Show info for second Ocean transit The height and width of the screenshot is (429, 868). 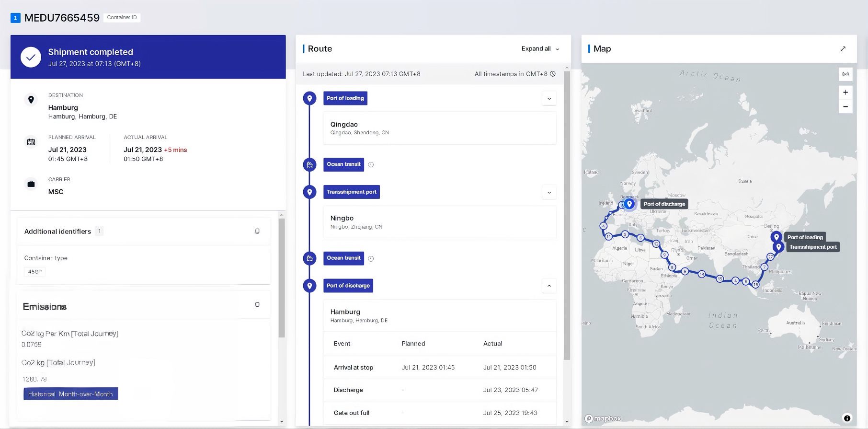pyautogui.click(x=371, y=258)
